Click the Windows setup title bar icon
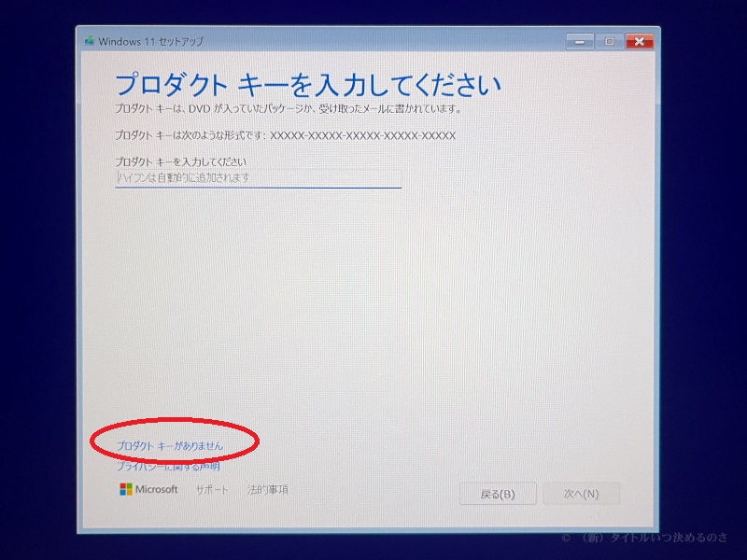 [x=90, y=41]
